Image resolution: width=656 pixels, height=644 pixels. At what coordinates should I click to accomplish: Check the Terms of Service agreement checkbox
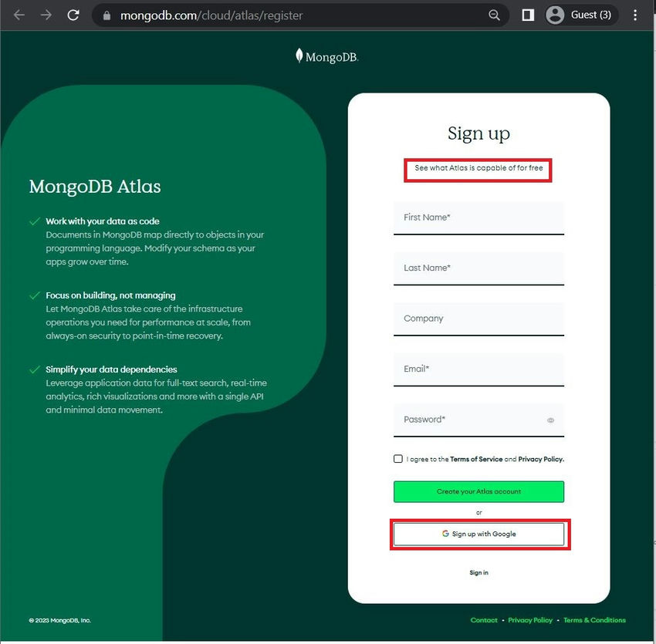pos(397,459)
